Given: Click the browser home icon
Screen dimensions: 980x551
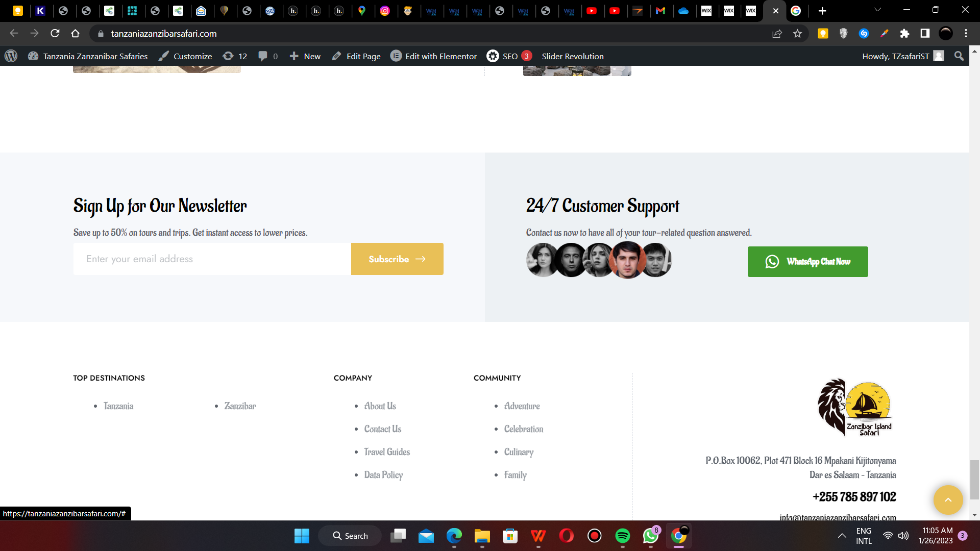Looking at the screenshot, I should [x=76, y=34].
